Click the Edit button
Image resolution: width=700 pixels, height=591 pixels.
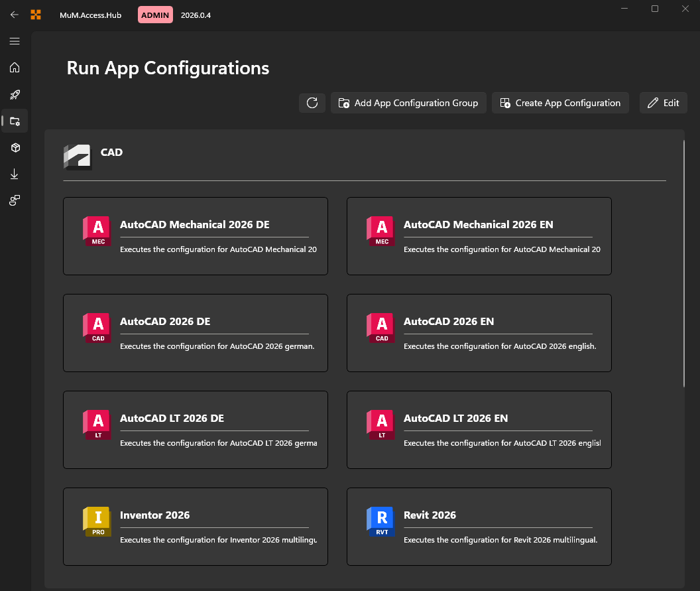(663, 103)
